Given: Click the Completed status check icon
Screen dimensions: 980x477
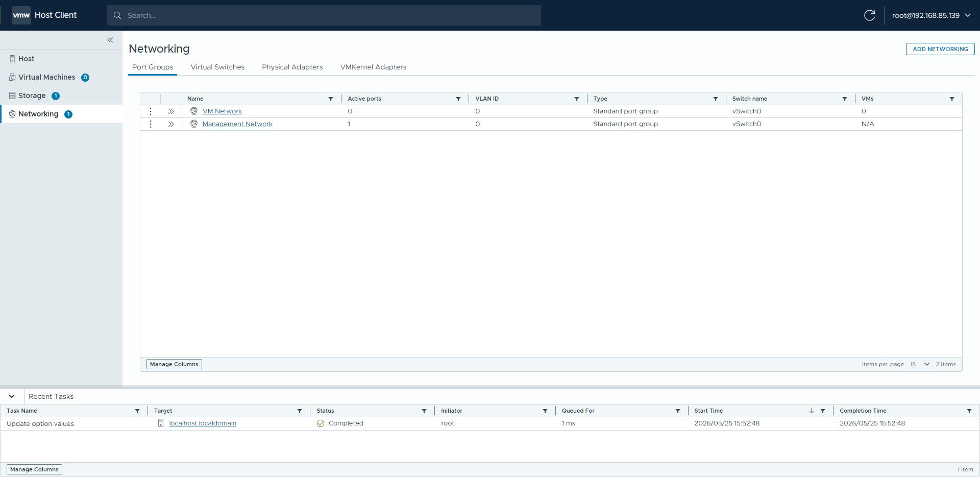Looking at the screenshot, I should [321, 423].
